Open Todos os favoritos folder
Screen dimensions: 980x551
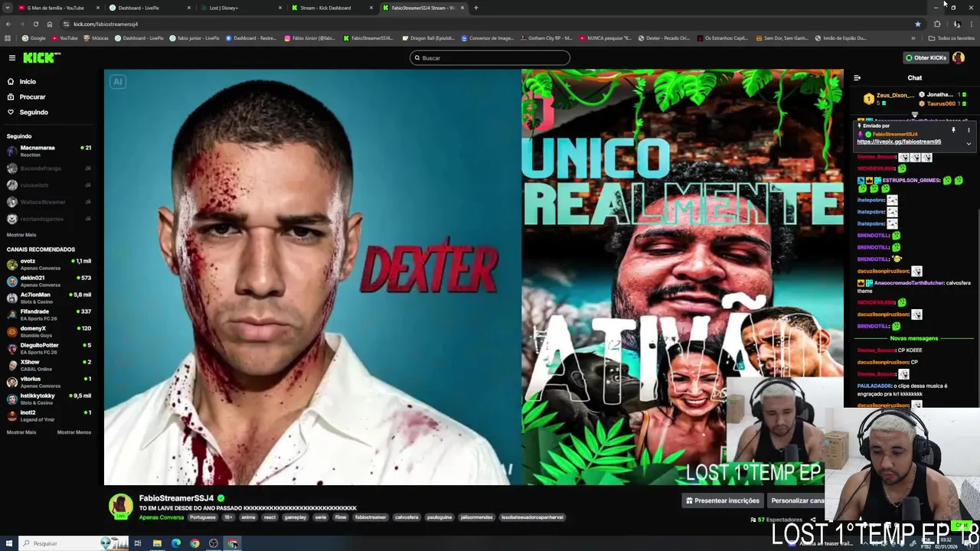point(952,38)
